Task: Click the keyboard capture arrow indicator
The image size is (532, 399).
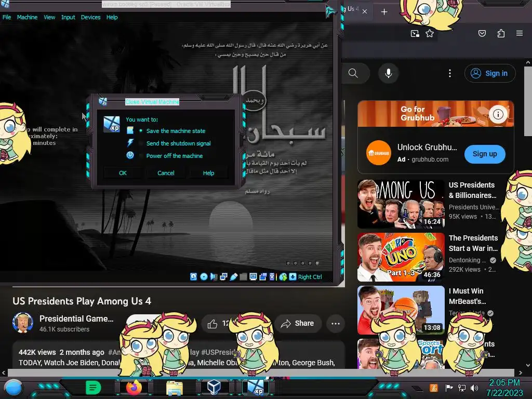Action: coord(292,277)
